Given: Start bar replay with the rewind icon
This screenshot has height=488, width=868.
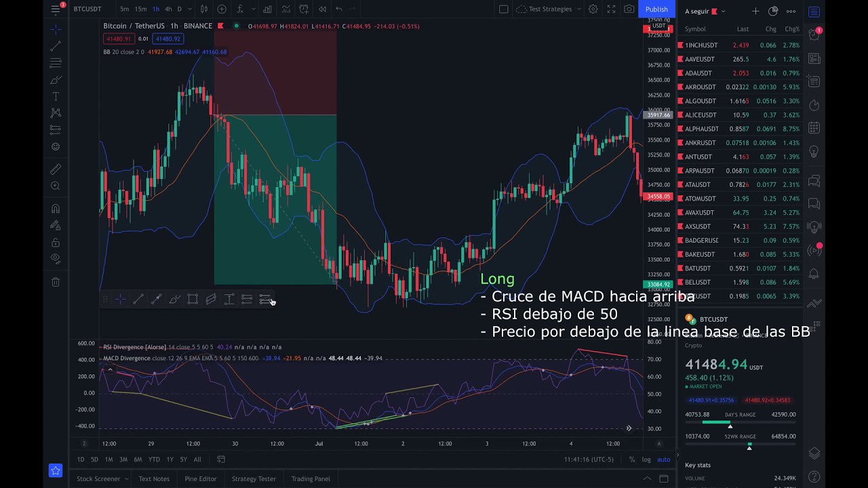Looking at the screenshot, I should (322, 9).
